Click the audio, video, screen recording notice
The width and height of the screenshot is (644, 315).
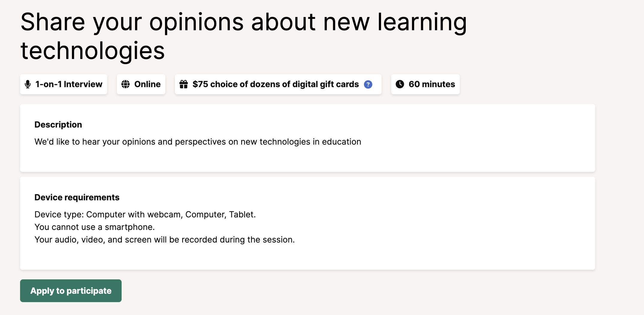pyautogui.click(x=165, y=240)
